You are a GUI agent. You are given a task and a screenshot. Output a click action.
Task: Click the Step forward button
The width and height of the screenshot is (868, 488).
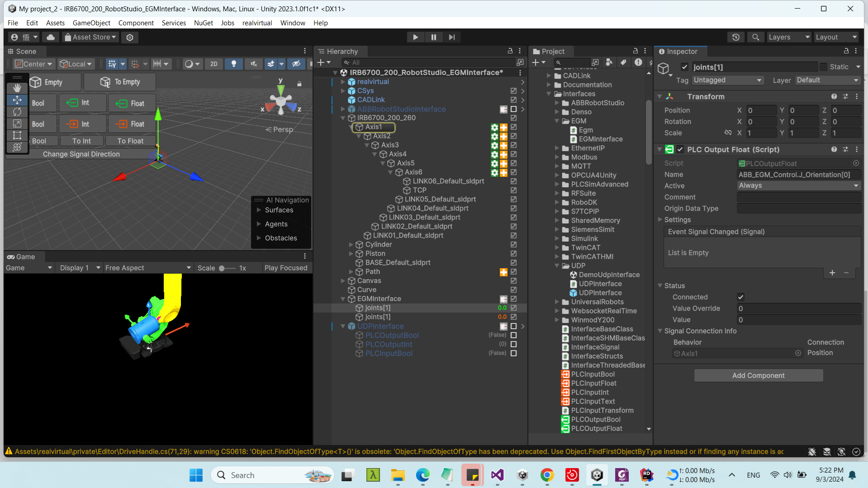[451, 37]
